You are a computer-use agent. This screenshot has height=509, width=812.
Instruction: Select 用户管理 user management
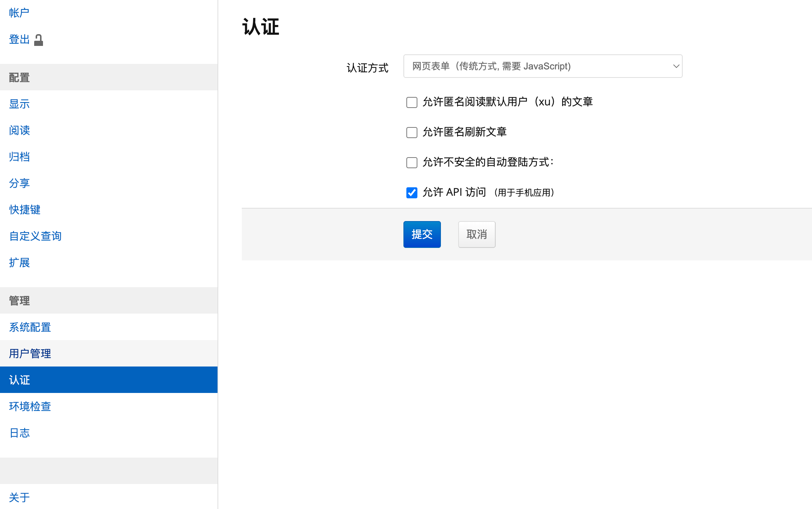[x=30, y=354]
